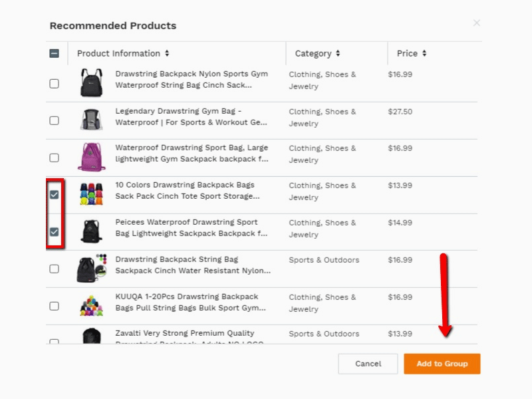
Task: Uncheck the 10 Colors Drawstring Backpack checkbox
Action: (55, 195)
